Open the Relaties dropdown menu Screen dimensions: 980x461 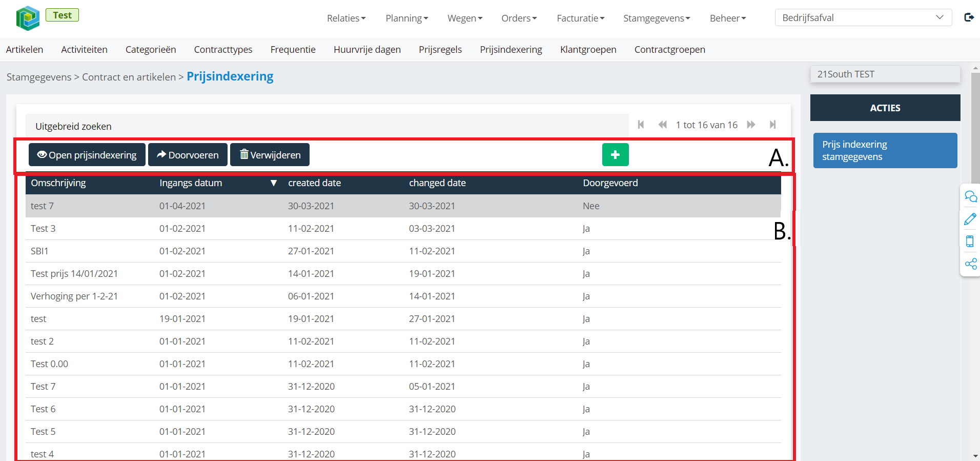coord(346,18)
